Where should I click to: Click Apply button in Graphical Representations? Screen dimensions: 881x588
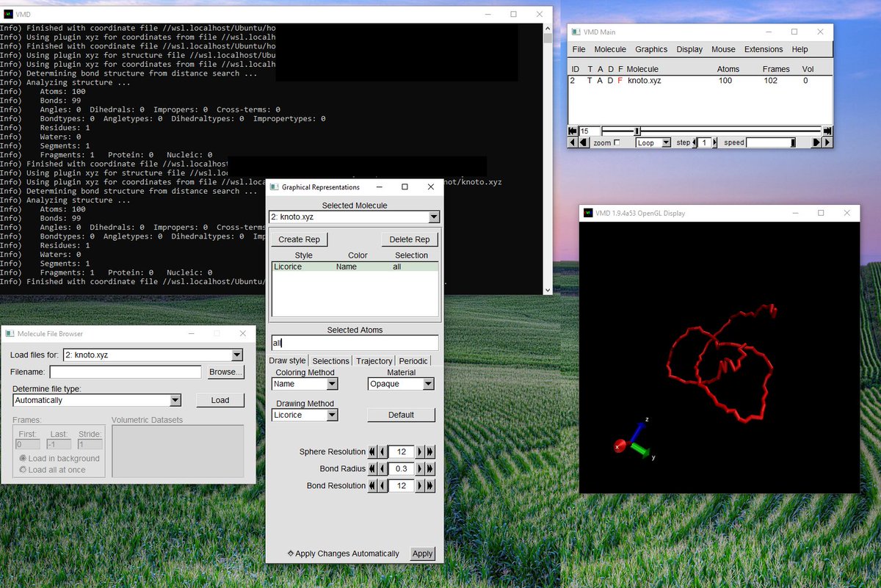coord(422,553)
